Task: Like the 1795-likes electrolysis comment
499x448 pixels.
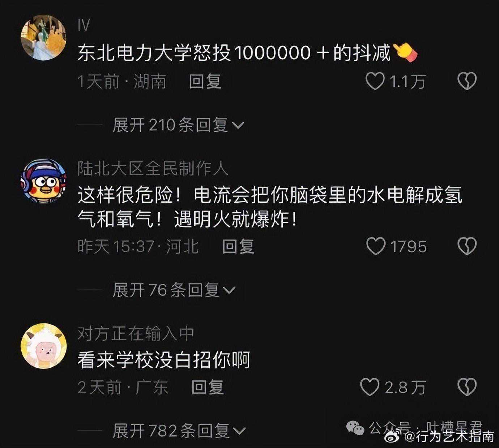Action: [x=376, y=246]
